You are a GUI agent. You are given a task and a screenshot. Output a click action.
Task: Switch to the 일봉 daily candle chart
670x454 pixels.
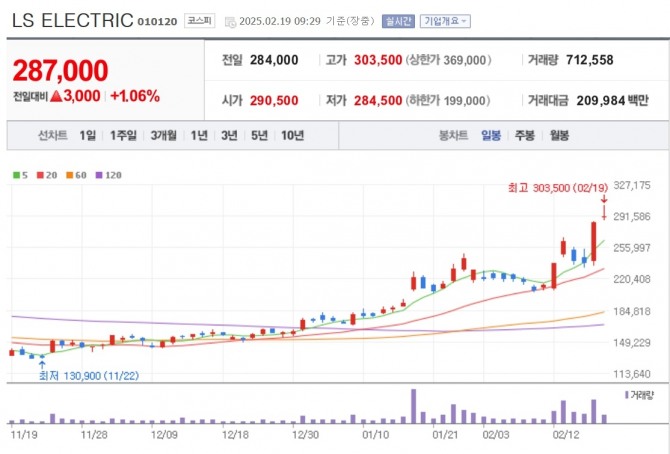pyautogui.click(x=491, y=136)
